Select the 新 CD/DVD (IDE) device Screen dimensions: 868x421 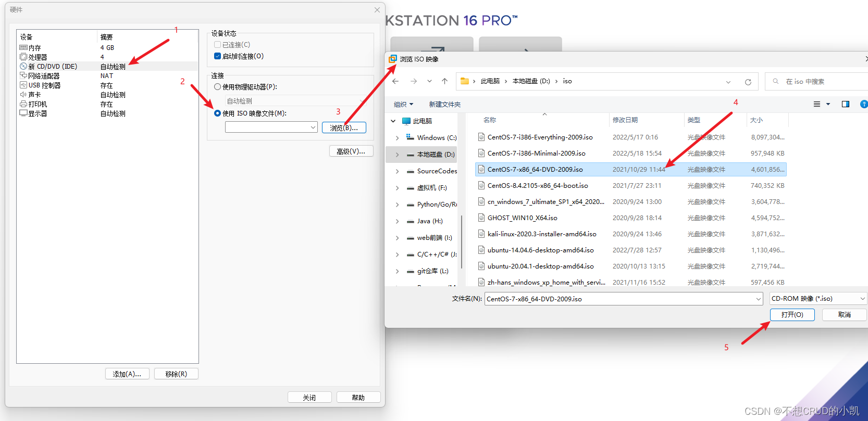tap(107, 67)
